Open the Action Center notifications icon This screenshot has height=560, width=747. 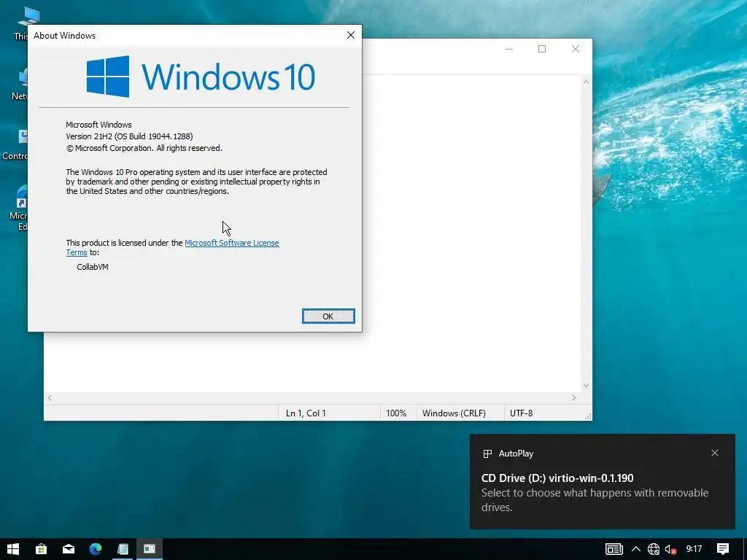[x=723, y=549]
